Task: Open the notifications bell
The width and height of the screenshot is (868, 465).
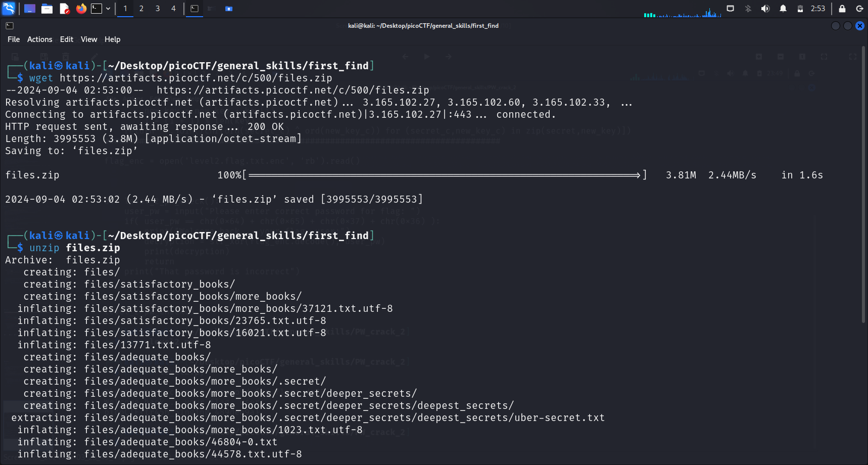Action: point(783,9)
